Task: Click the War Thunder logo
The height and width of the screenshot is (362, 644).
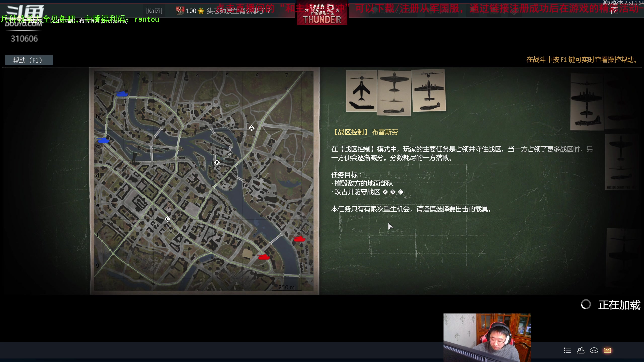Action: (322, 13)
